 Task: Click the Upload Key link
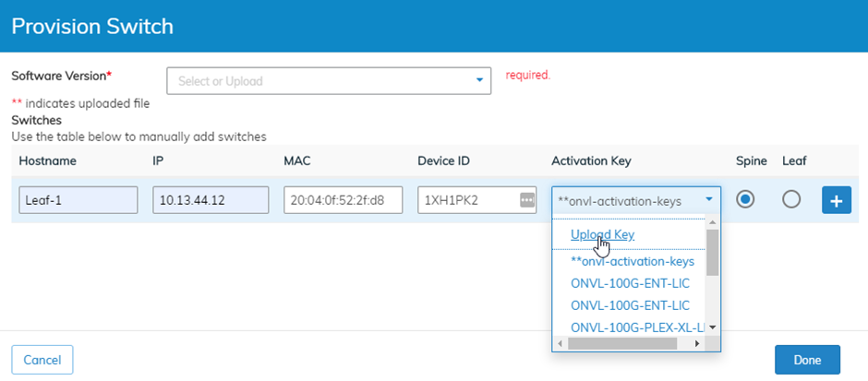coord(602,234)
